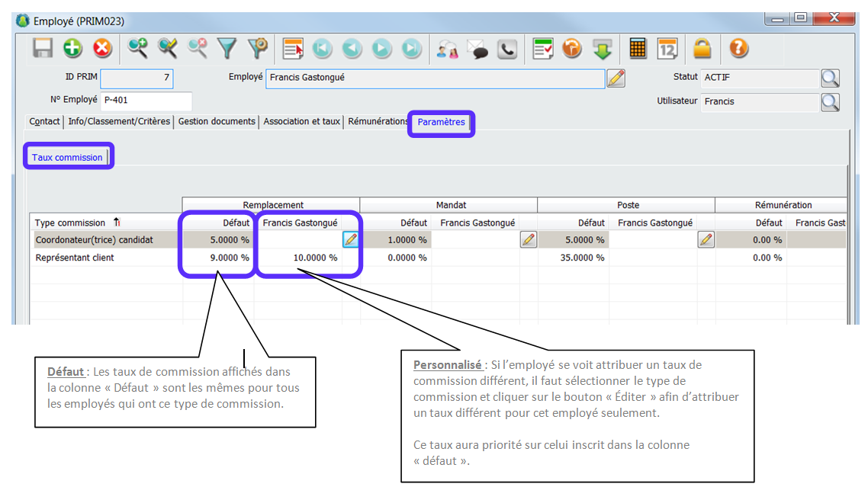Click the N° Employé field
The height and width of the screenshot is (487, 868).
(145, 100)
